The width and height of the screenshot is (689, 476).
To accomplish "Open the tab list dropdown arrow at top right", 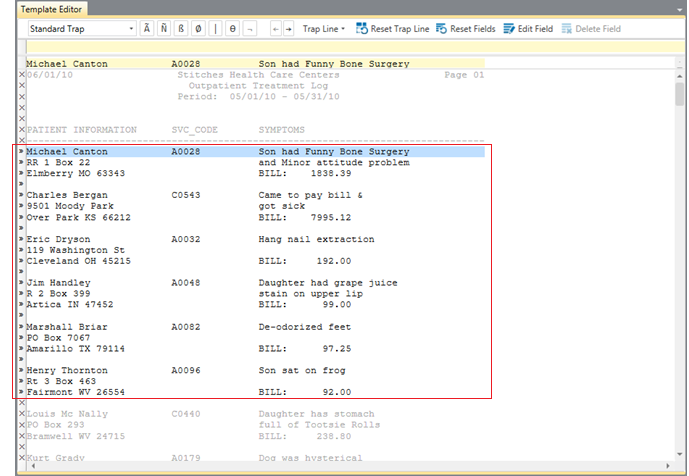I will click(x=679, y=10).
